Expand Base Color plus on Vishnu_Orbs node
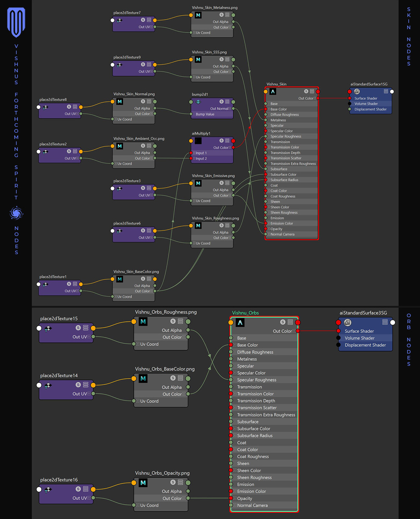Viewport: 420px width, 519px height. click(235, 345)
